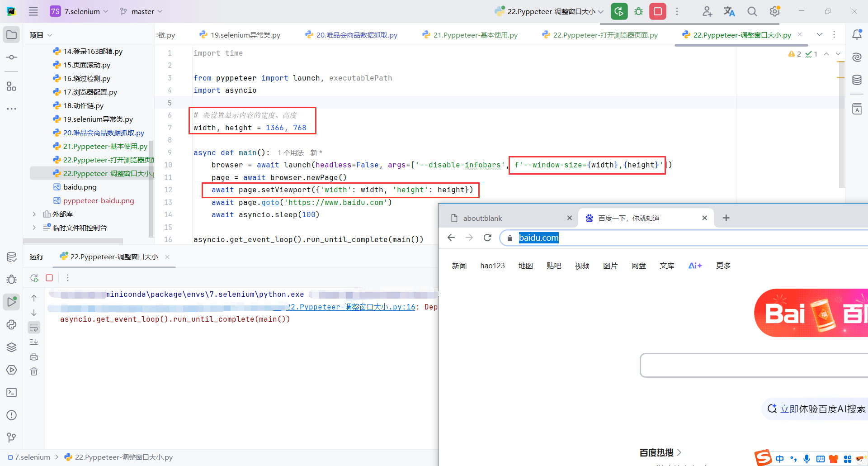
Task: Toggle the Run tool window in the left sidebar
Action: (x=12, y=302)
